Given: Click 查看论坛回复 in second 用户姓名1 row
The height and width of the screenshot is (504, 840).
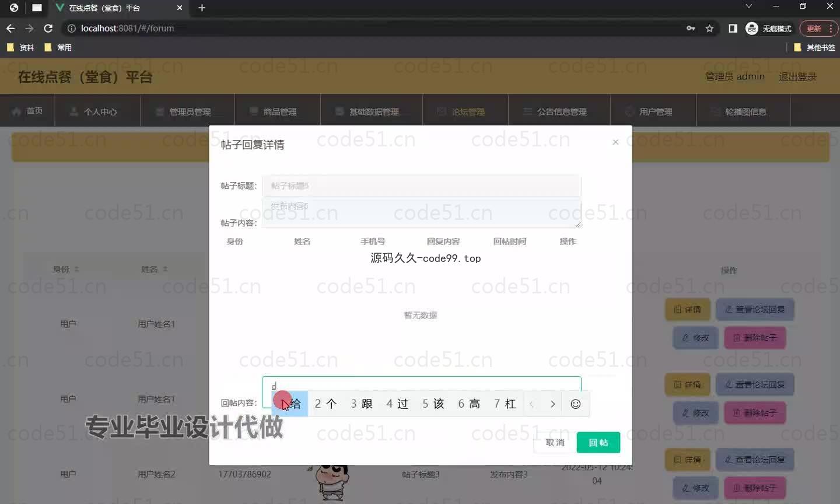Looking at the screenshot, I should 755,384.
